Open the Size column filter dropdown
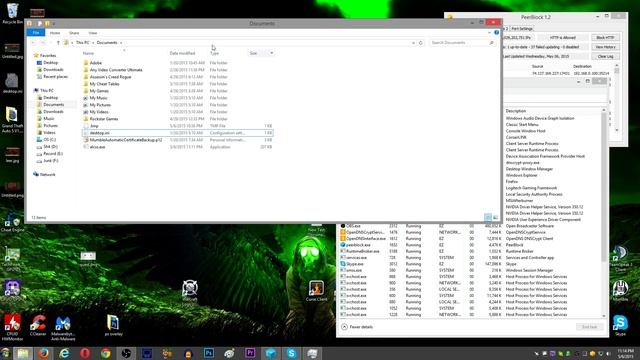 point(271,53)
